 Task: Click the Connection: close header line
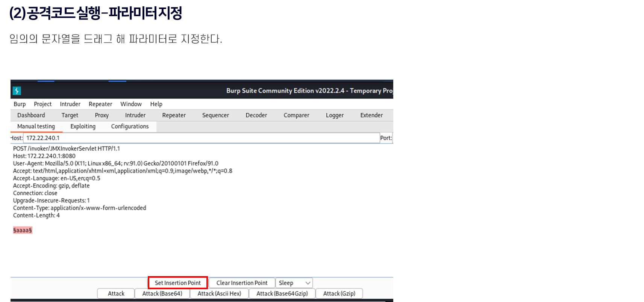35,193
